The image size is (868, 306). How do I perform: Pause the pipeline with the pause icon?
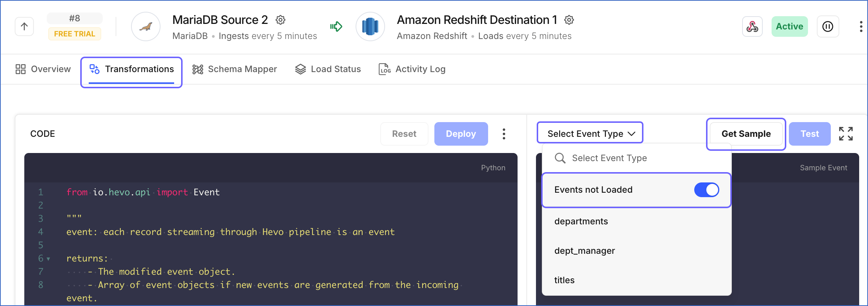828,26
